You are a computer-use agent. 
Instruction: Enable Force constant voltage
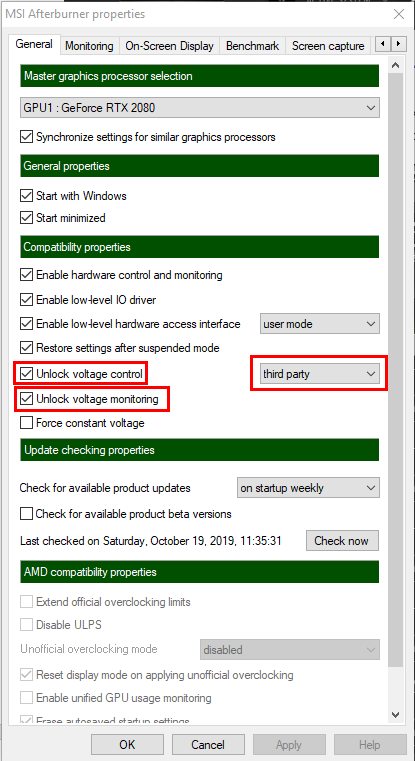click(x=26, y=423)
